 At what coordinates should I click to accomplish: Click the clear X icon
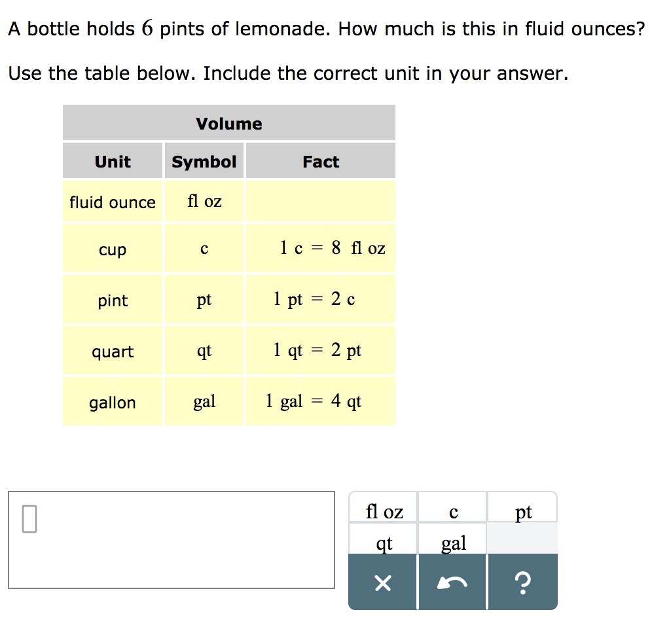coord(383,582)
